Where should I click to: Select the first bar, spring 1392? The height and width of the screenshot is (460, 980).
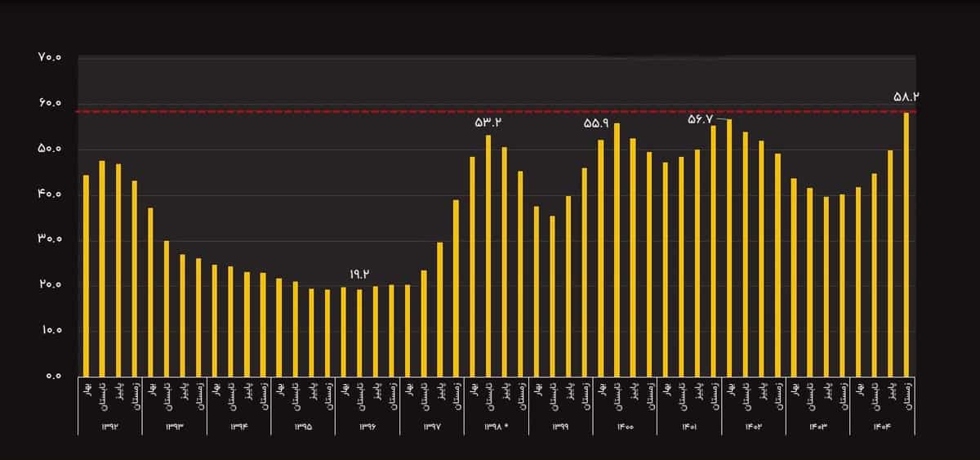coord(86,275)
